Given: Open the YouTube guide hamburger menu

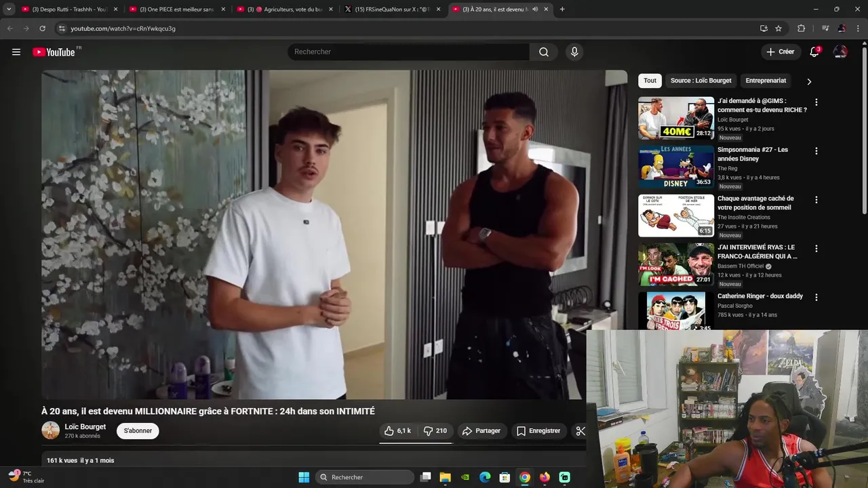Looking at the screenshot, I should pyautogui.click(x=16, y=52).
